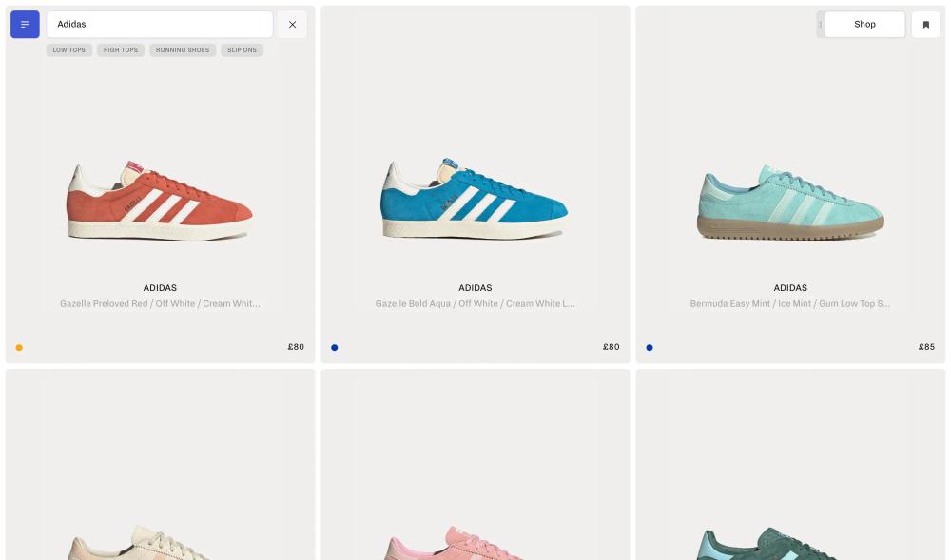Open the Gazelle Bold Aqua sneaker image
Image resolution: width=951 pixels, height=560 pixels.
475,199
